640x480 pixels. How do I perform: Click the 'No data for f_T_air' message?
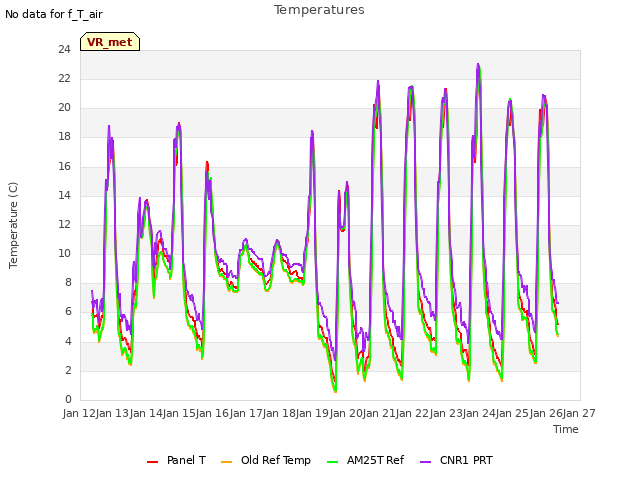click(54, 14)
